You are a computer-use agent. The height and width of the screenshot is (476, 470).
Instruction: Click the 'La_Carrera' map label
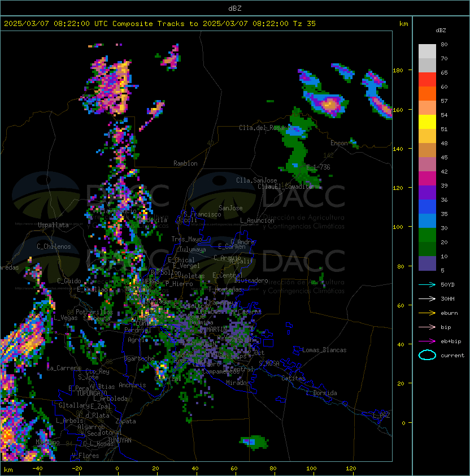64,368
